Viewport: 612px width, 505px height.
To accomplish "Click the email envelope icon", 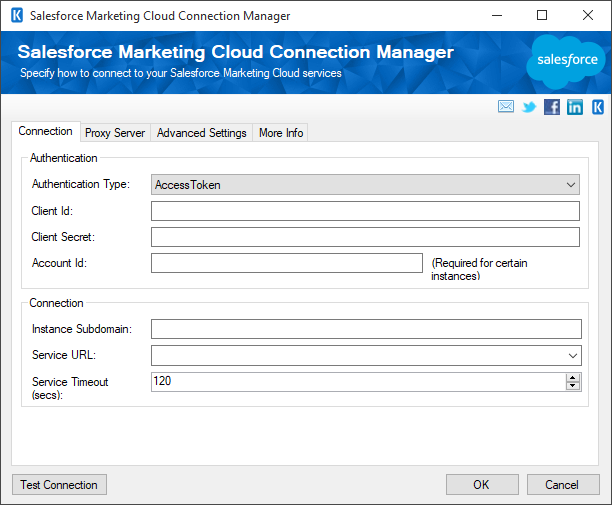I will 506,106.
